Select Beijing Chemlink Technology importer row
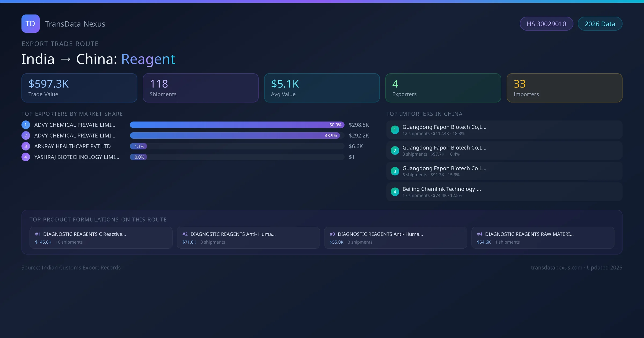This screenshot has height=338, width=644. coord(504,192)
